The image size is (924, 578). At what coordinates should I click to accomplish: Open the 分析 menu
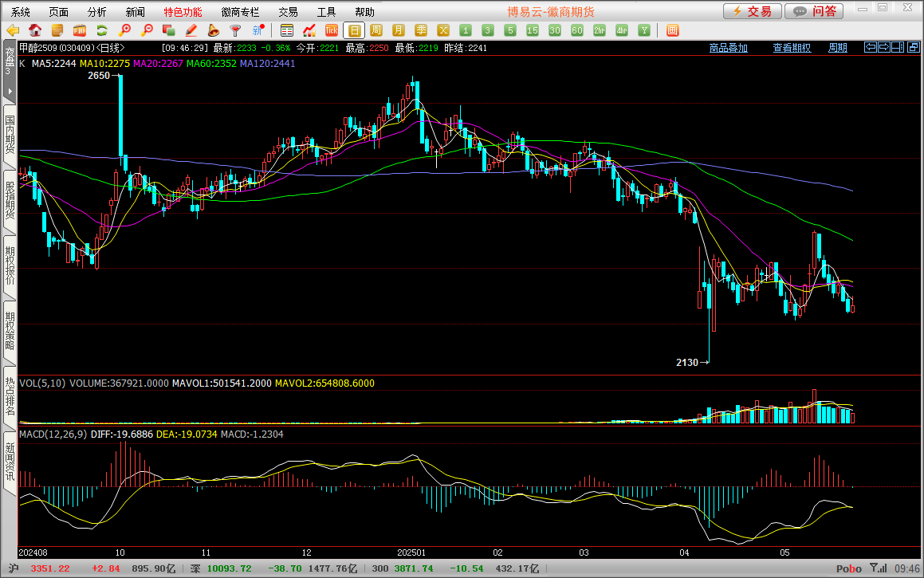click(97, 12)
